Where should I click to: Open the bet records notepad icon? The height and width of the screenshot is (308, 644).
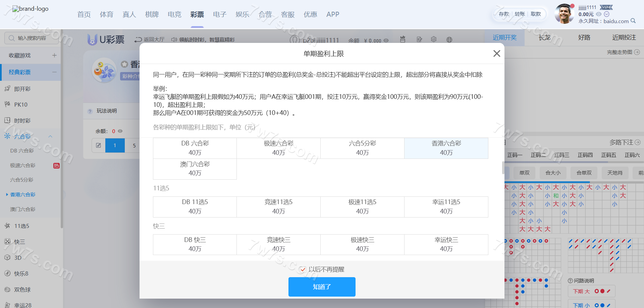419,40
